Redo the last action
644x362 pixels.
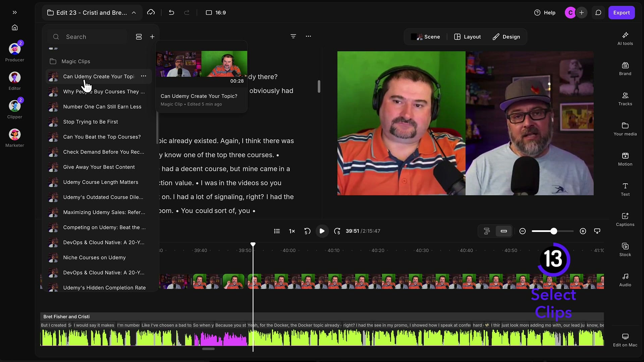tap(187, 12)
